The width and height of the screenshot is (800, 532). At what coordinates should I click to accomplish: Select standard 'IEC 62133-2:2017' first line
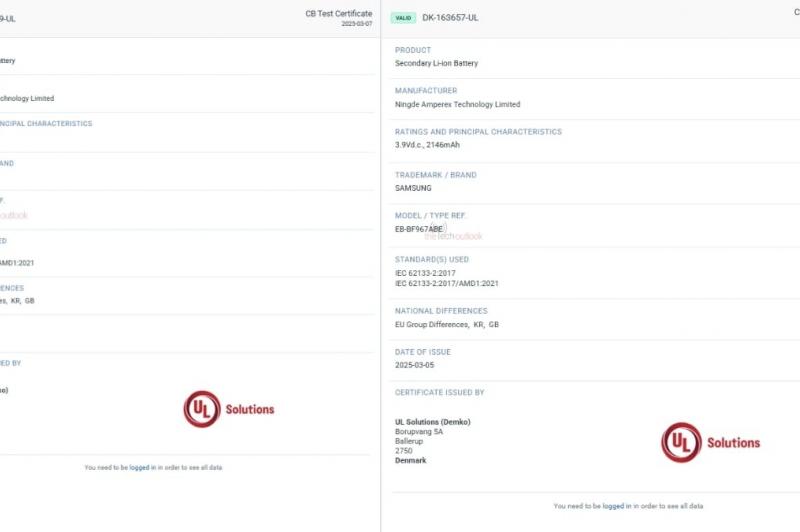(425, 273)
